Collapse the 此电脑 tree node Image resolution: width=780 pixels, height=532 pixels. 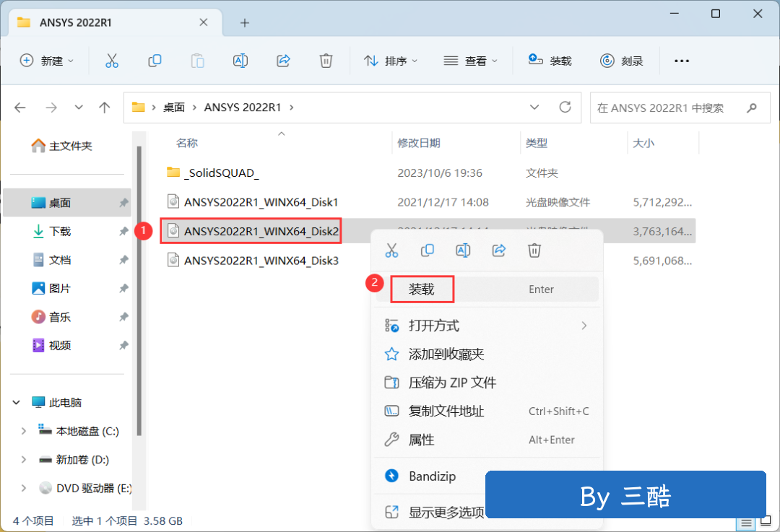(x=17, y=402)
